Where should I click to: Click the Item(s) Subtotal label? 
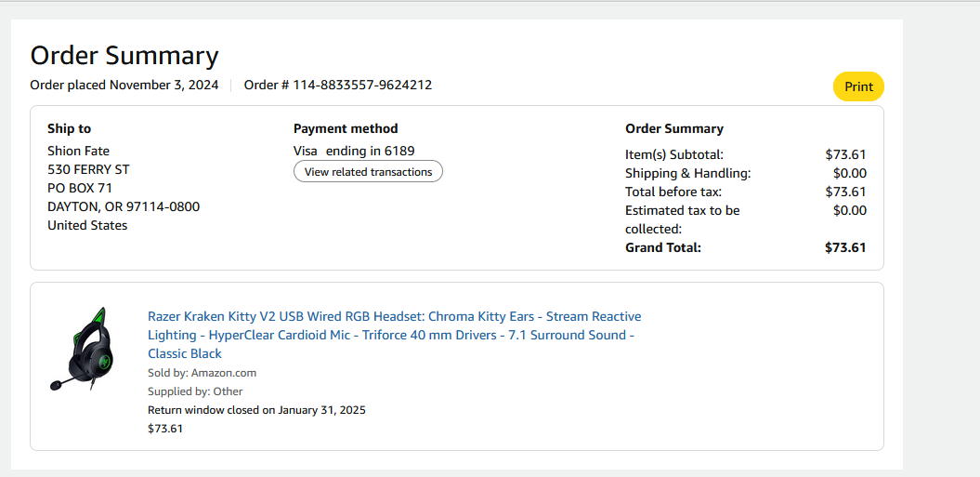pos(674,154)
